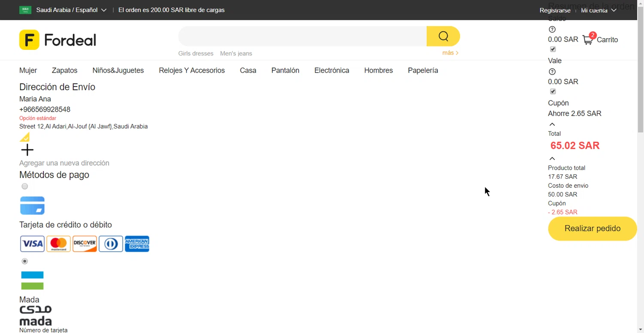Image resolution: width=644 pixels, height=333 pixels.
Task: Click the phone number +966569928548
Action: click(45, 110)
